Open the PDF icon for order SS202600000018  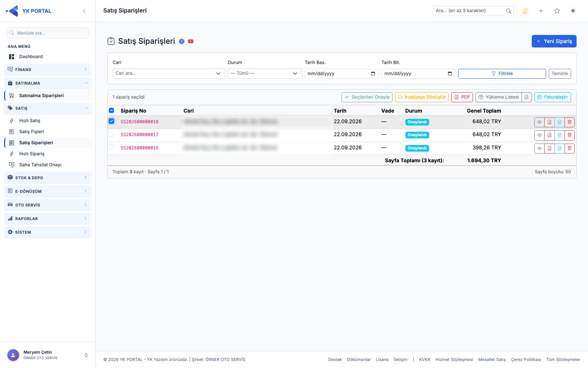point(549,122)
